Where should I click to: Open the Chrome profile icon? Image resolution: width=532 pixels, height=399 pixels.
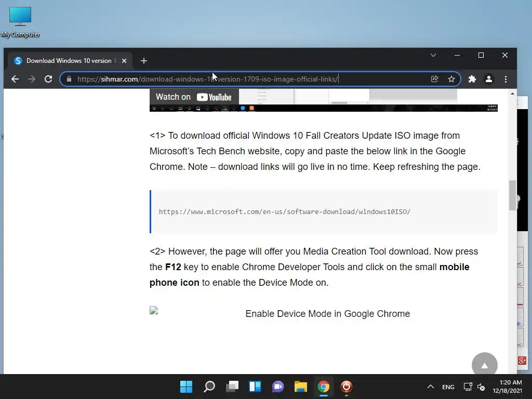point(488,79)
